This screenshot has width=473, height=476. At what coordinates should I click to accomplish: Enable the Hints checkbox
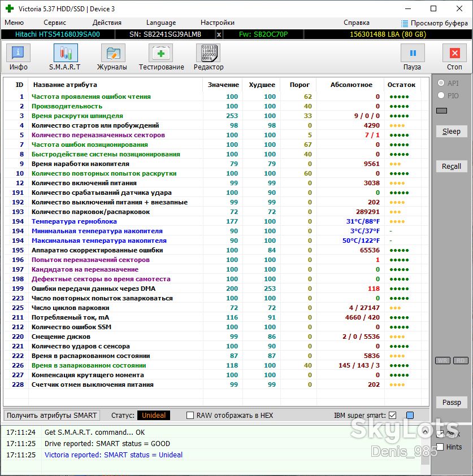(x=440, y=447)
